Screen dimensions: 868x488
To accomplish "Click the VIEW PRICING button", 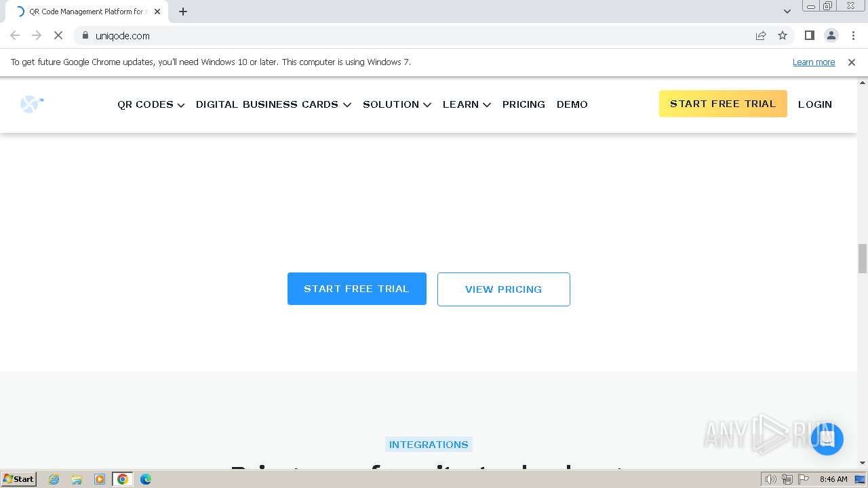I will pos(503,289).
